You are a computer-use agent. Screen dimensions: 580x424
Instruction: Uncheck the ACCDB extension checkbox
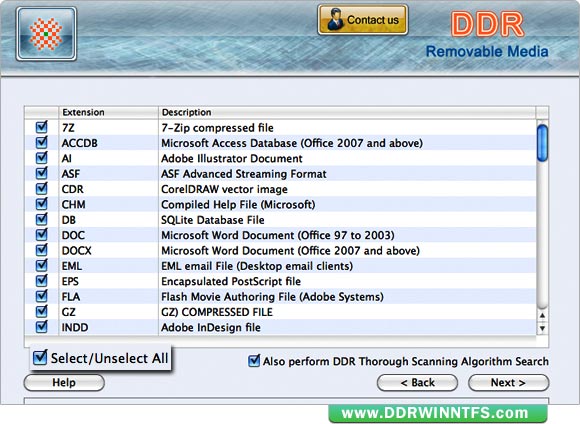pos(41,142)
